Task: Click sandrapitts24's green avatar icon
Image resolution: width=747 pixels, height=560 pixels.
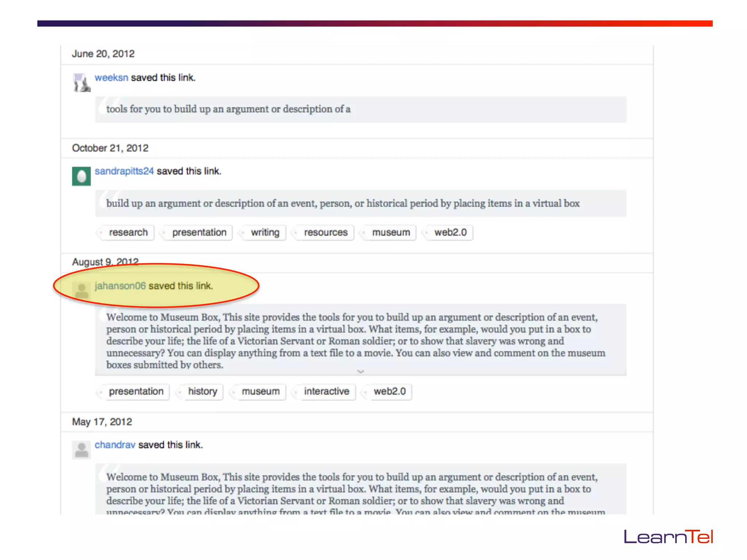Action: 81,176
